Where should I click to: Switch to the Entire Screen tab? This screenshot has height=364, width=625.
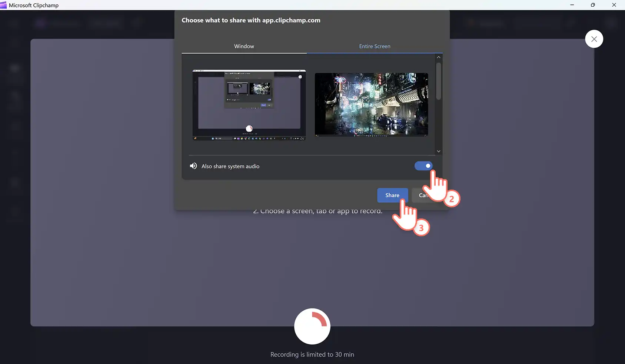tap(375, 46)
